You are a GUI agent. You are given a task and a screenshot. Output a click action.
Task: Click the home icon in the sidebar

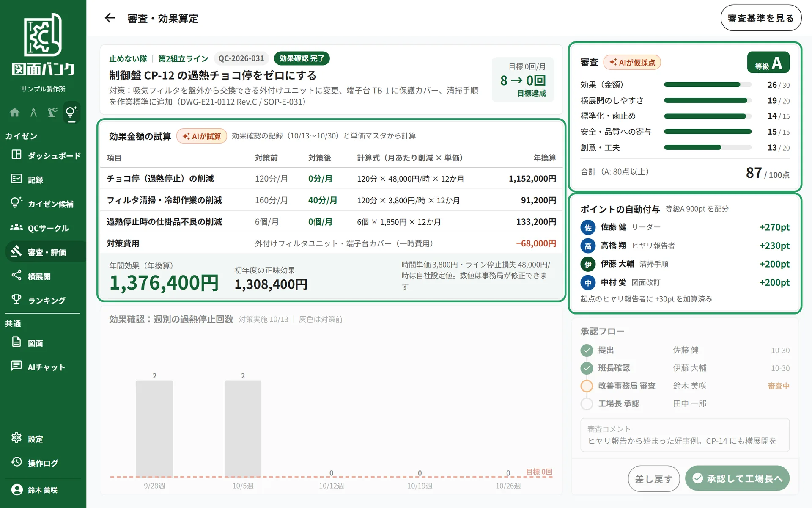click(15, 112)
